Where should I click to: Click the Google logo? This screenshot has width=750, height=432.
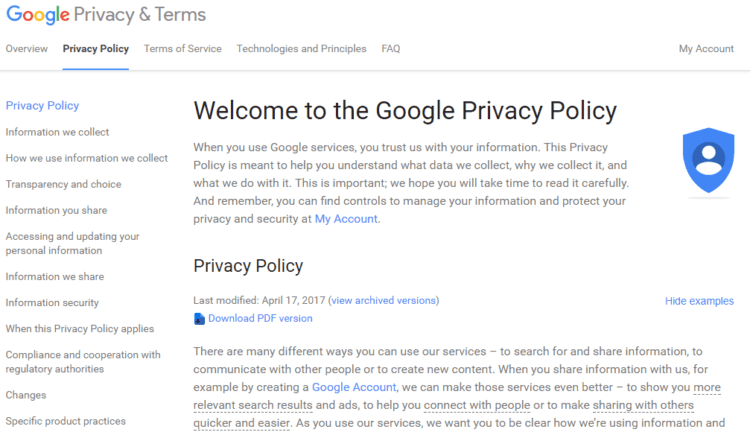click(38, 15)
